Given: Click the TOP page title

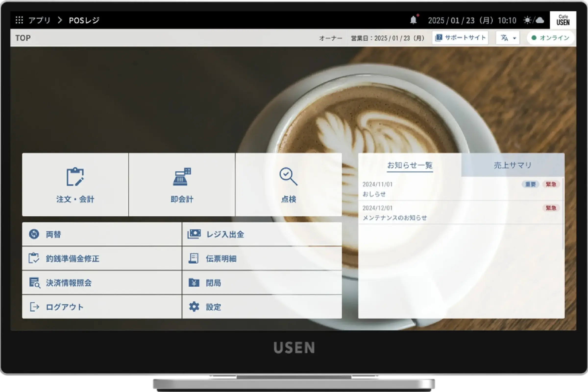Looking at the screenshot, I should click(23, 38).
